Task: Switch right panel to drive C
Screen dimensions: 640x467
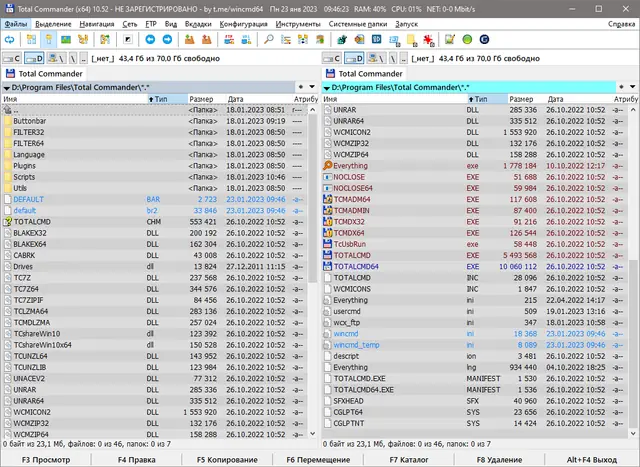Action: pos(331,58)
